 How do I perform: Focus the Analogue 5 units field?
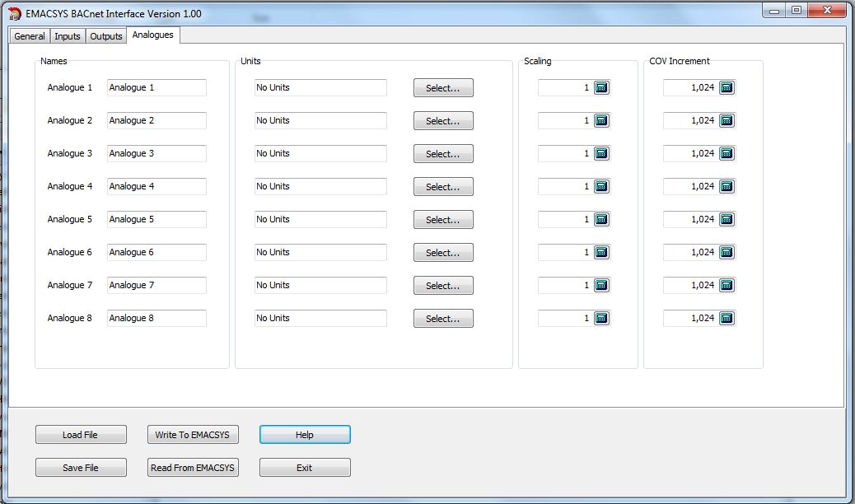[x=320, y=220]
